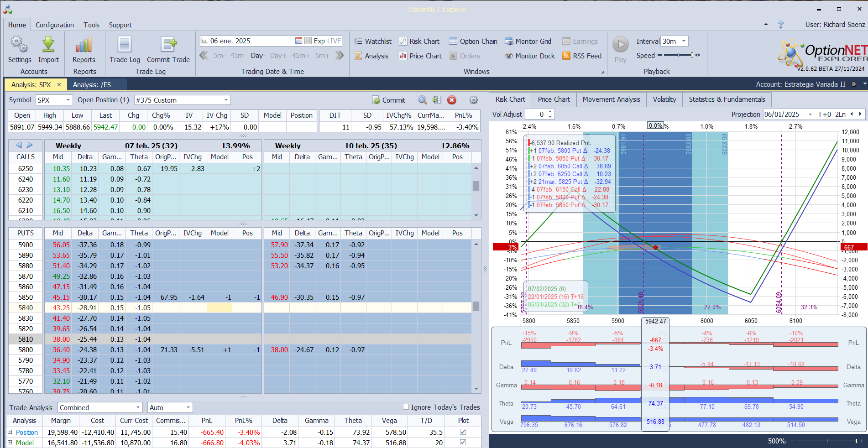Decrease Vol Adjust with the down stepper
The image size is (868, 448).
550,117
